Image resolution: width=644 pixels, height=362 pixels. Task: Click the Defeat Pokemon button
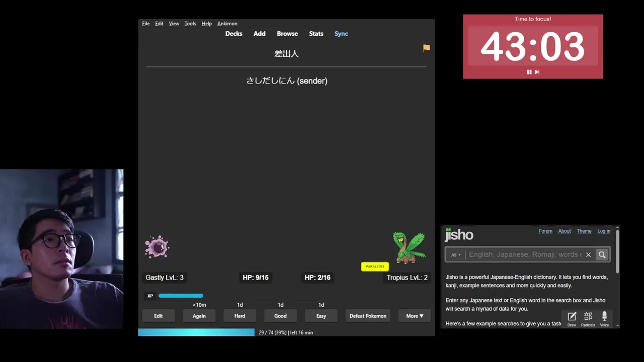click(368, 316)
